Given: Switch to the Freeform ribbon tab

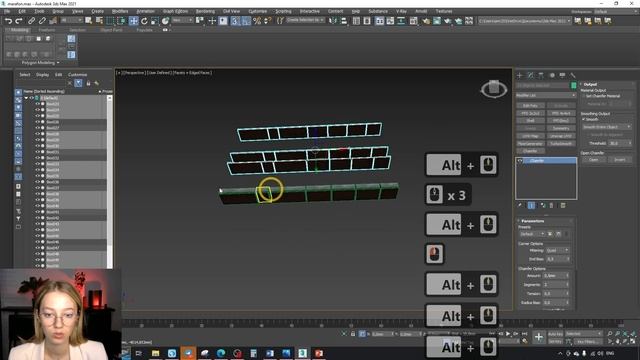Looking at the screenshot, I should (47, 30).
